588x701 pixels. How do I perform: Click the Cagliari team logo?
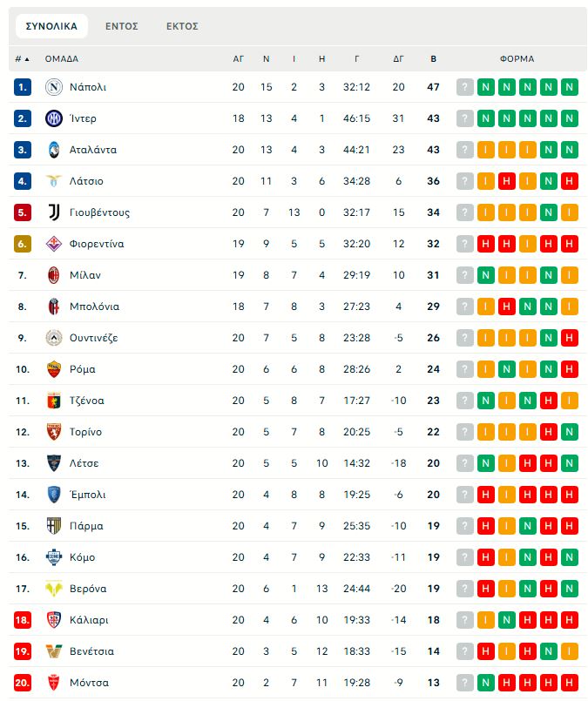54,620
